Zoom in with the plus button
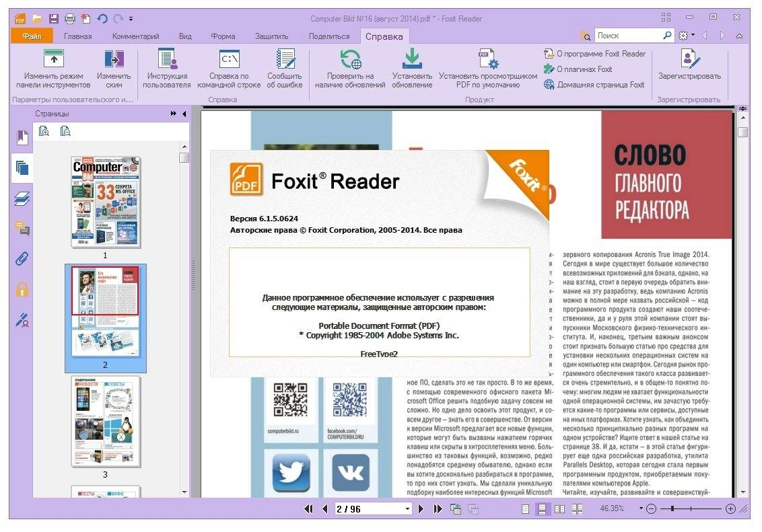Image resolution: width=762 pixels, height=532 pixels. point(730,508)
